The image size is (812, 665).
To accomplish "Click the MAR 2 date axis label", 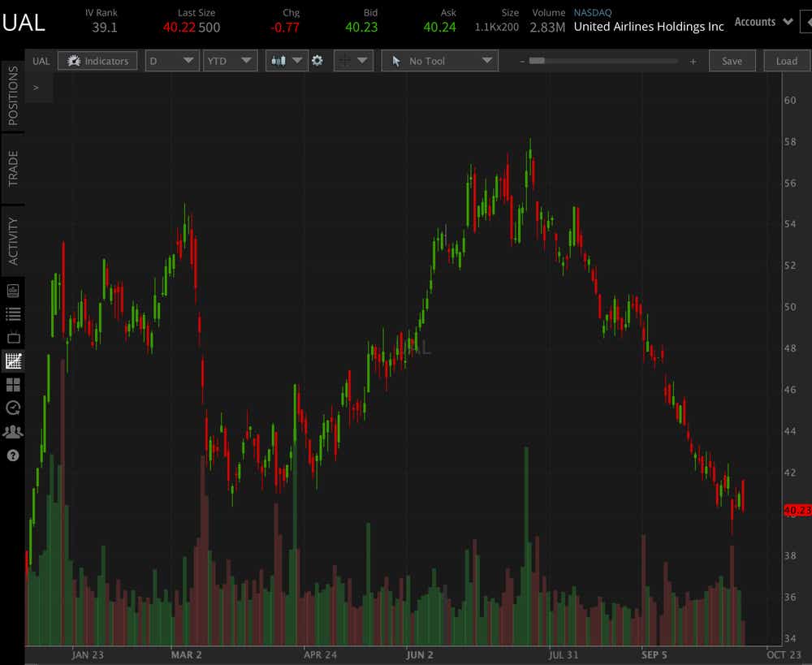I will click(x=187, y=654).
